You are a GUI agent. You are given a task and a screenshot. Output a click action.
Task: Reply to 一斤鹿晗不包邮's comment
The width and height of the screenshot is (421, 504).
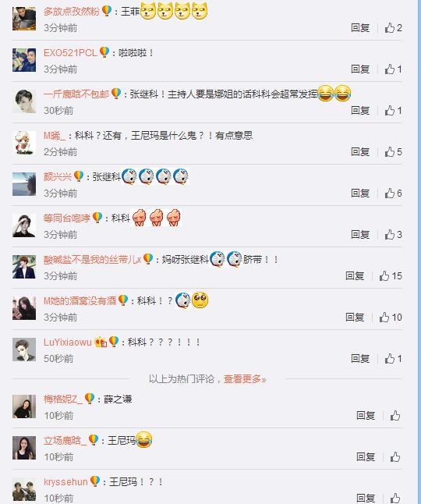[360, 111]
